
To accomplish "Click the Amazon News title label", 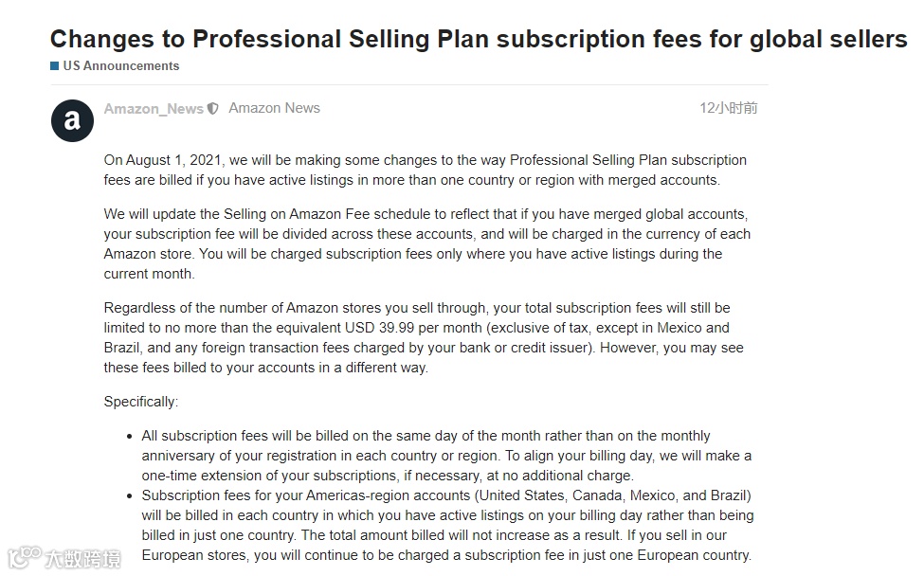I will pos(275,108).
